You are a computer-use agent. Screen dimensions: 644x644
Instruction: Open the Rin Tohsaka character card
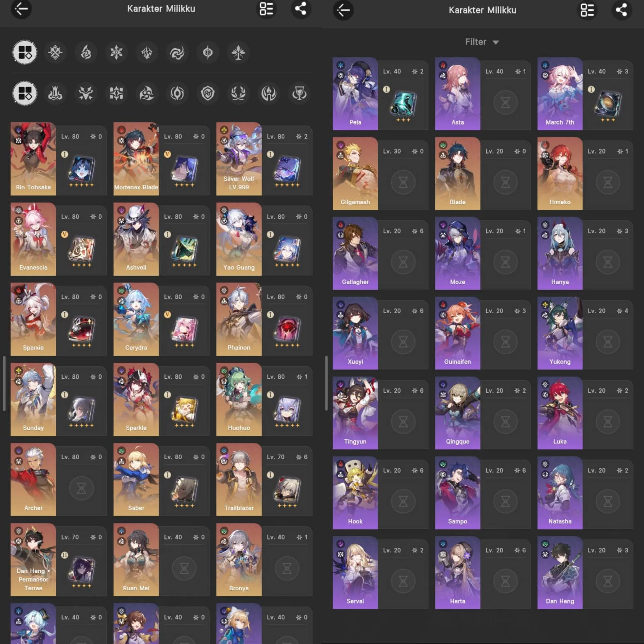point(59,159)
